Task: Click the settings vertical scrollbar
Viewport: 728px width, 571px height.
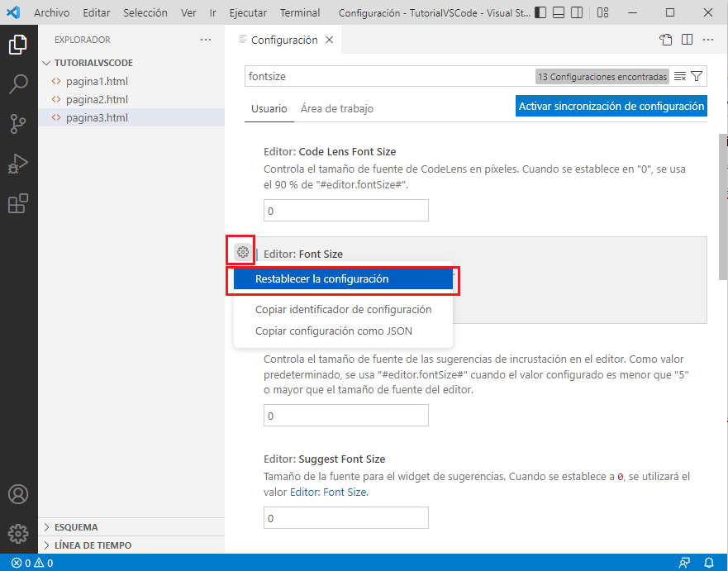Action: tap(723, 207)
